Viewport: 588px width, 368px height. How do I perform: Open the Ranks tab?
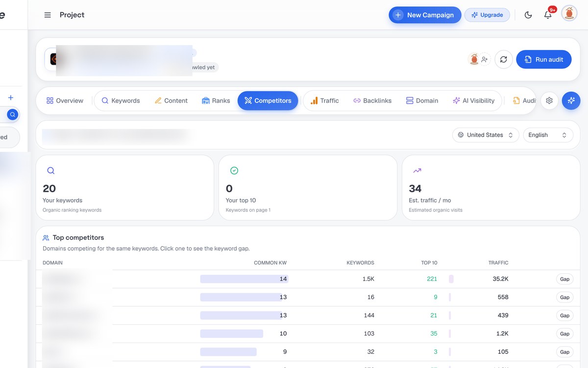click(216, 101)
